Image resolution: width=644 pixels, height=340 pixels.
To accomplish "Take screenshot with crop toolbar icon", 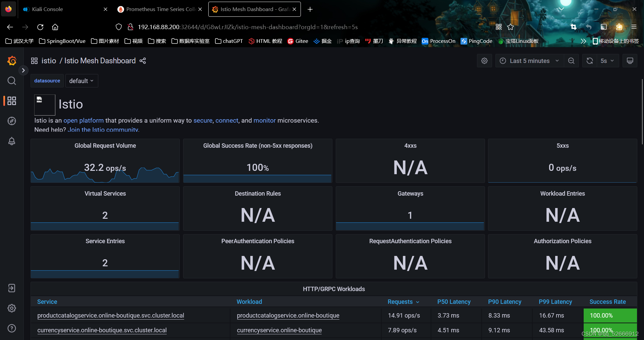I will point(573,27).
